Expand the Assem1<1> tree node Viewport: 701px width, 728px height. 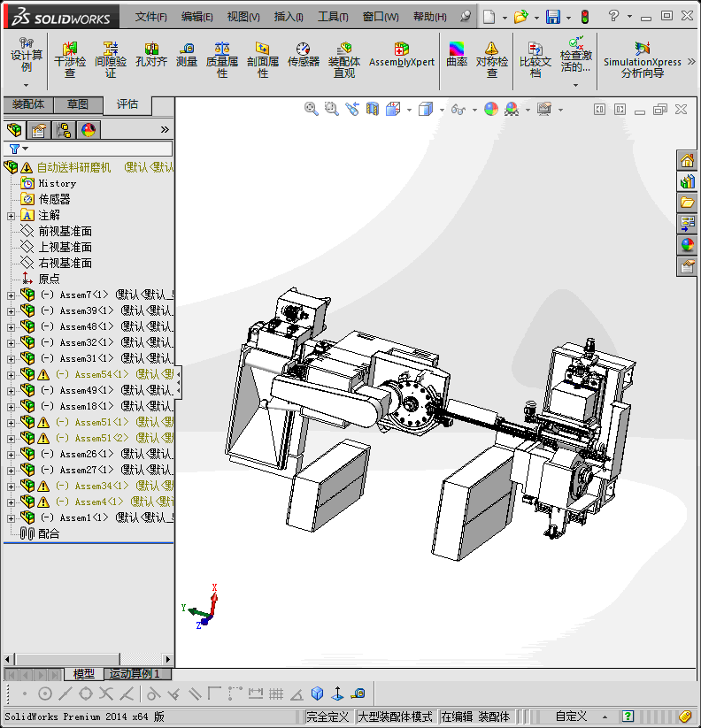[x=12, y=518]
